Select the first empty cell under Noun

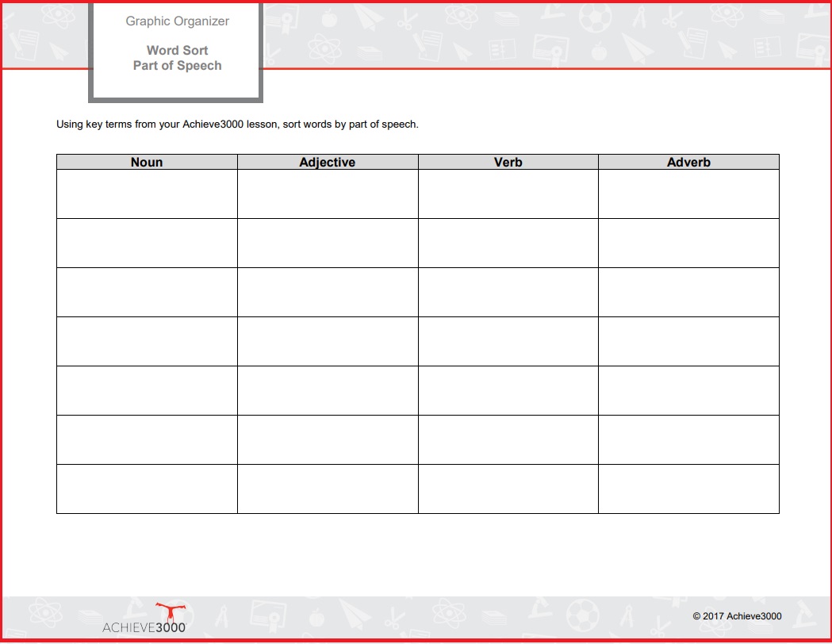[x=147, y=194]
